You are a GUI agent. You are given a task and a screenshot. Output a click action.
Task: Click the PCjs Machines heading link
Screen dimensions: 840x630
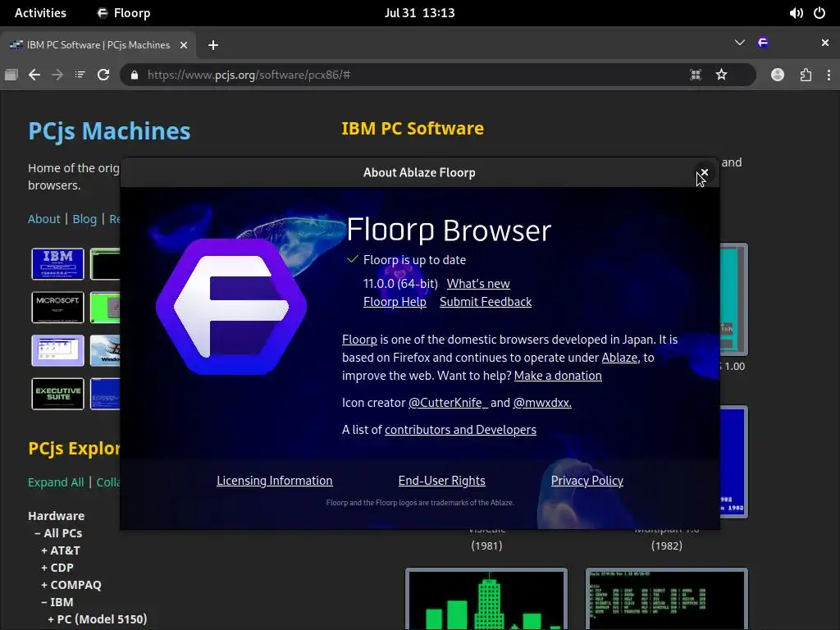(109, 131)
